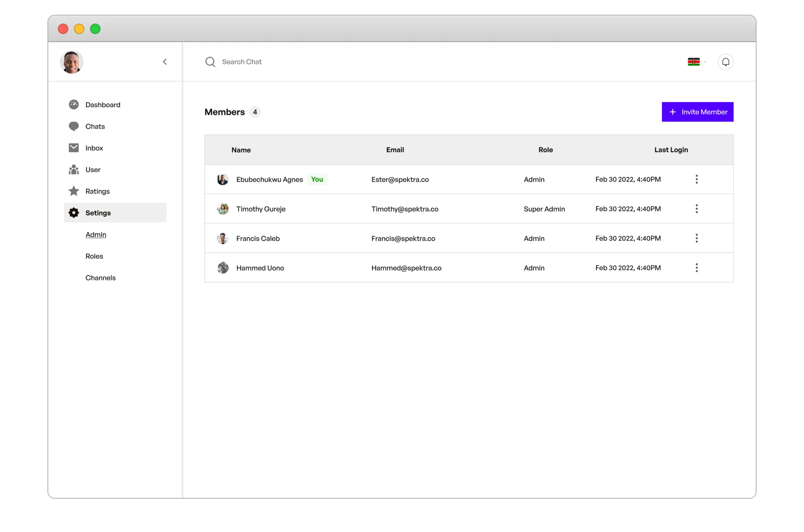Open the Roles settings submenu
Image resolution: width=804 pixels, height=532 pixels.
click(94, 256)
